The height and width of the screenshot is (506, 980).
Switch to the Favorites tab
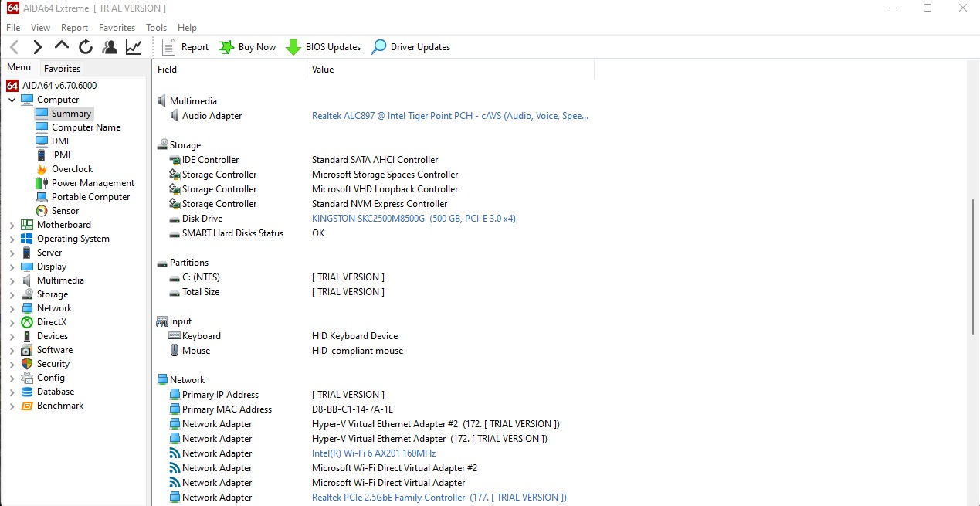point(62,69)
